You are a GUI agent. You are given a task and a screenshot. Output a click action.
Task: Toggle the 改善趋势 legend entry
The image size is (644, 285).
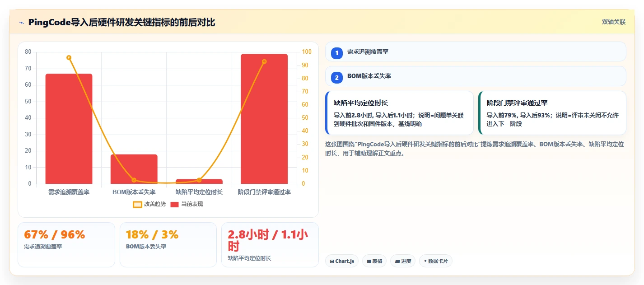(x=150, y=204)
